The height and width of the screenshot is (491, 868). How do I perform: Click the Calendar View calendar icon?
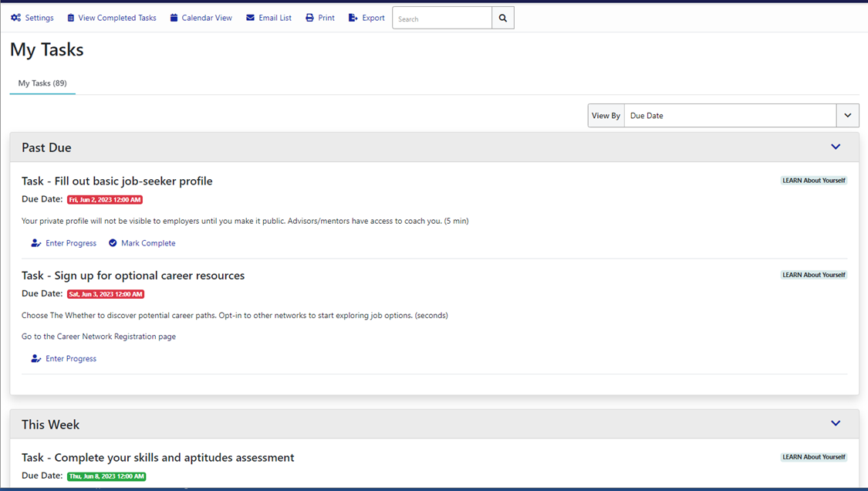click(x=174, y=18)
